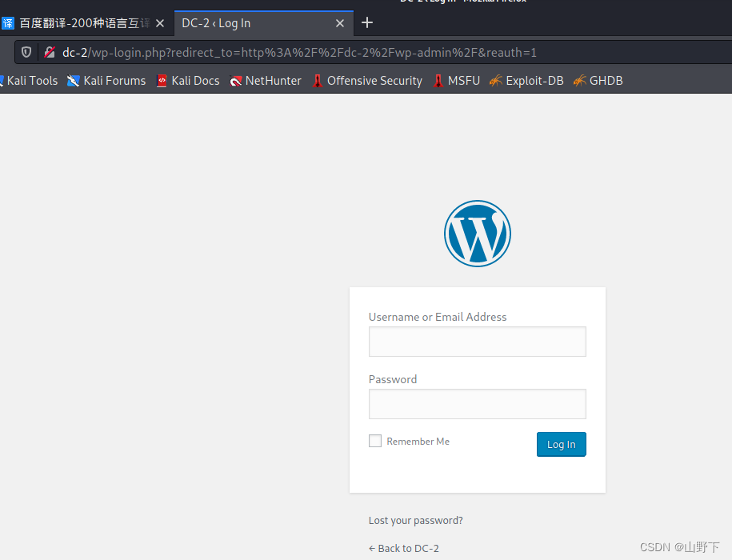The height and width of the screenshot is (560, 732).
Task: Focus the URL address bar
Action: 374,52
